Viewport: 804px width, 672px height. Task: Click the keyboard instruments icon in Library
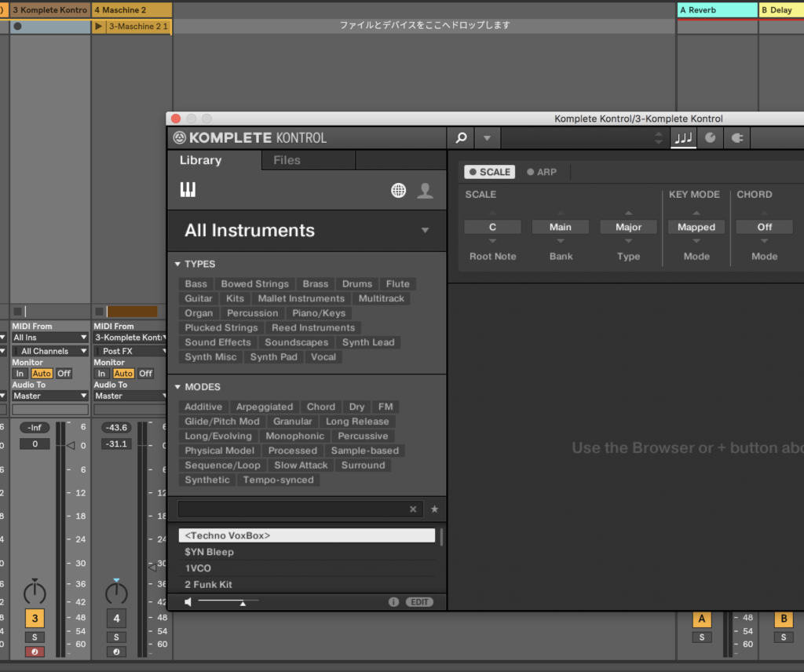[188, 190]
